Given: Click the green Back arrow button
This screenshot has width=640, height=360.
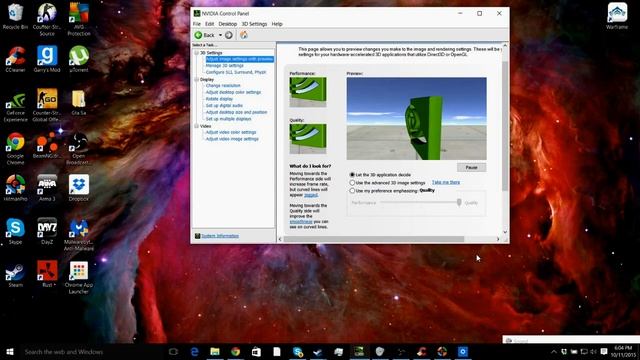Looking at the screenshot, I should coord(198,35).
